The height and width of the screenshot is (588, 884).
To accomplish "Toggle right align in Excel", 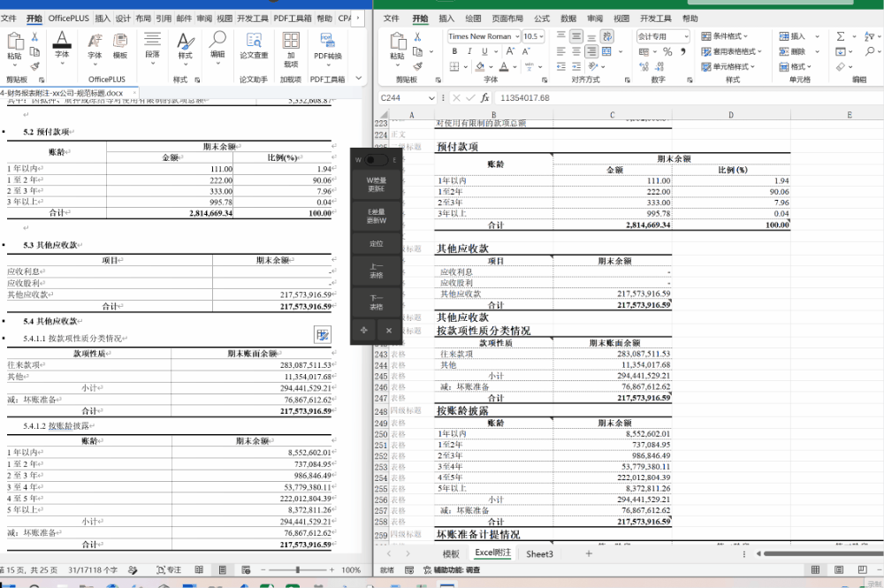I will click(x=591, y=51).
